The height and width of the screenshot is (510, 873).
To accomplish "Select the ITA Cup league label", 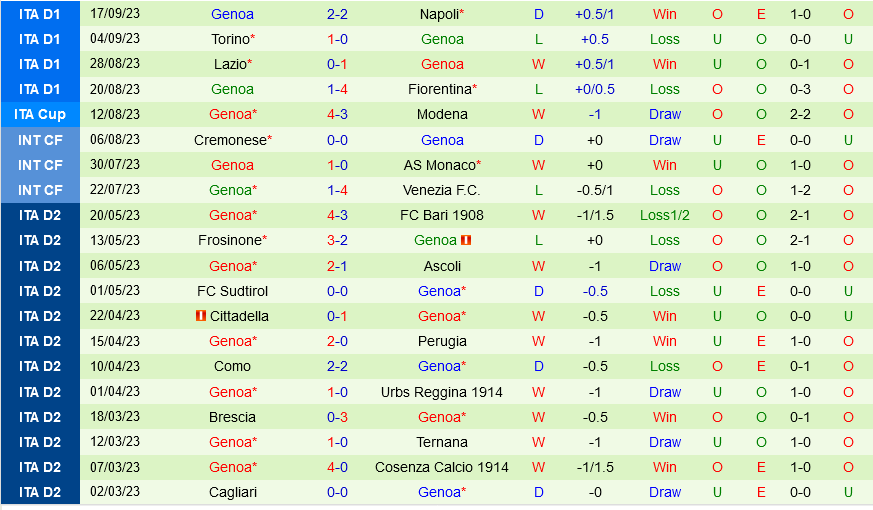I will click(x=40, y=115).
